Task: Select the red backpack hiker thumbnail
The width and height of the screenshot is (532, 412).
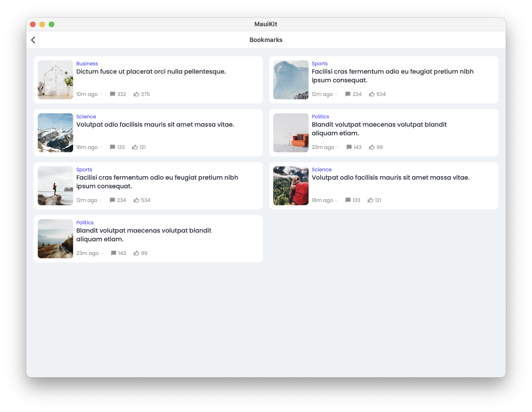Action: (x=291, y=186)
